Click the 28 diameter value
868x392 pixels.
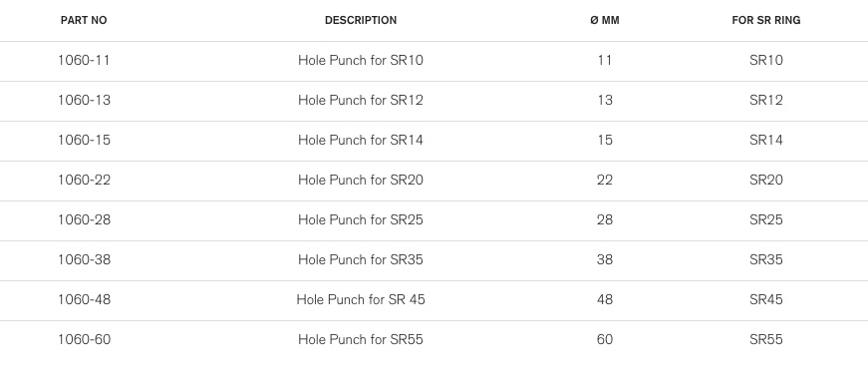605,219
